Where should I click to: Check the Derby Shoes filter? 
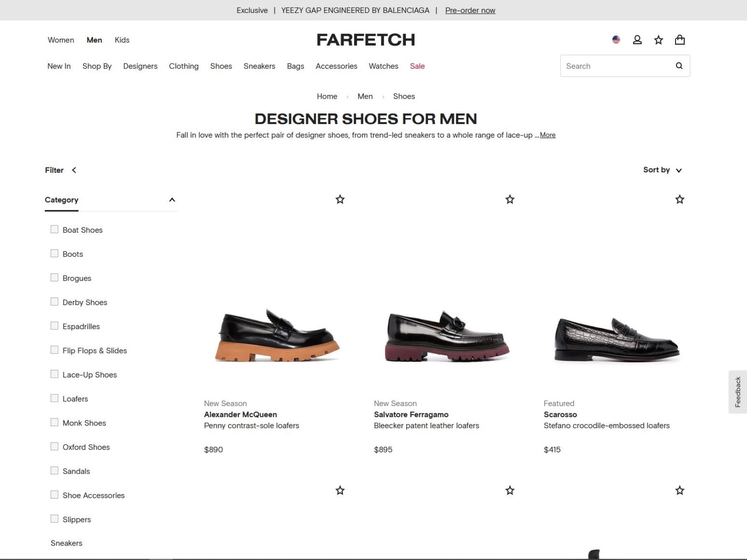54,301
